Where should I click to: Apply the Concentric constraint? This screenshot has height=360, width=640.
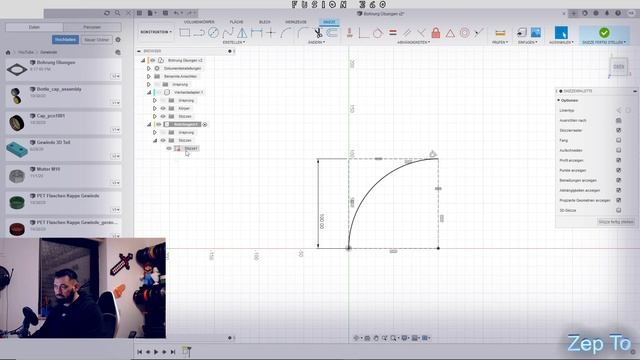464,33
